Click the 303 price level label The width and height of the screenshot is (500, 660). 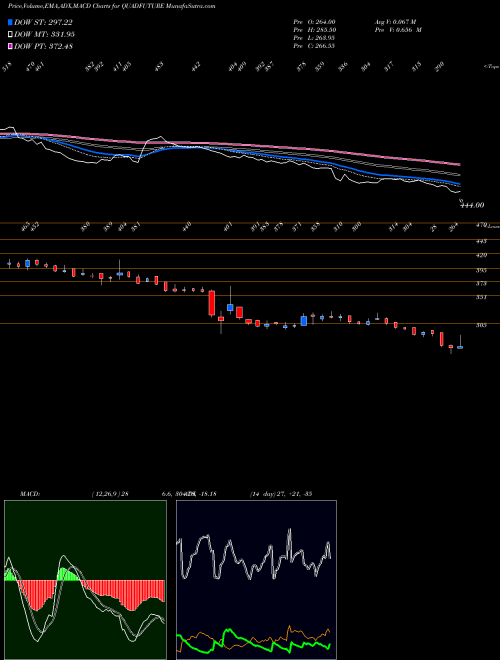(481, 325)
